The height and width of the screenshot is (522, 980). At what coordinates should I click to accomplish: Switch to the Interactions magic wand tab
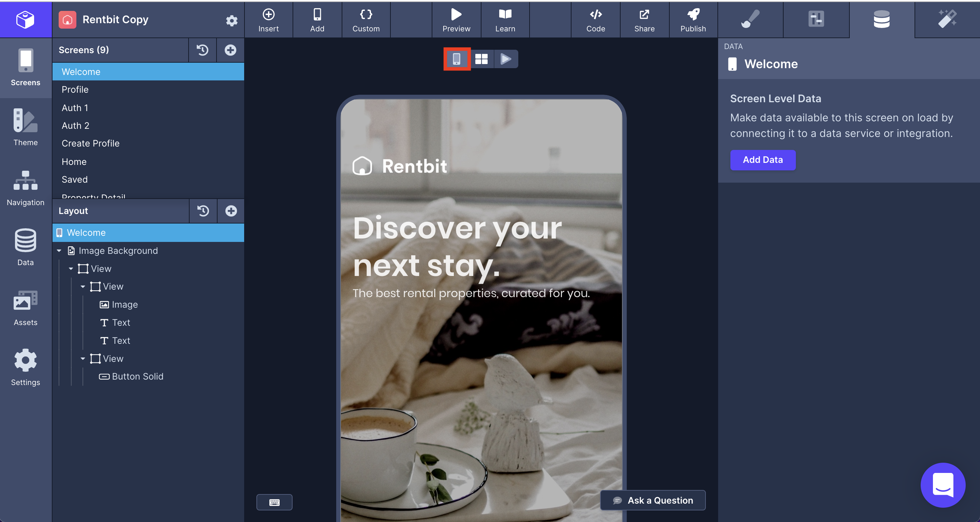[947, 19]
